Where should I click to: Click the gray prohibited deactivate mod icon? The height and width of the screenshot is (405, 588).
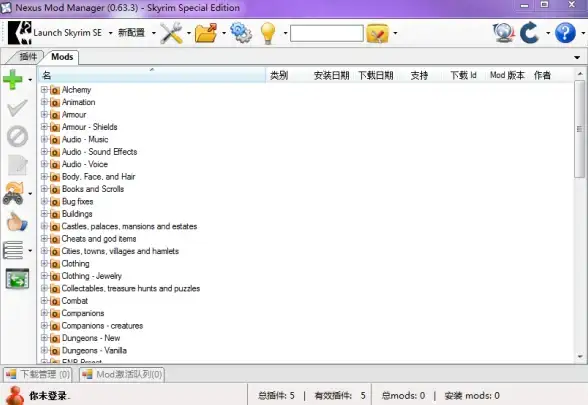[17, 136]
